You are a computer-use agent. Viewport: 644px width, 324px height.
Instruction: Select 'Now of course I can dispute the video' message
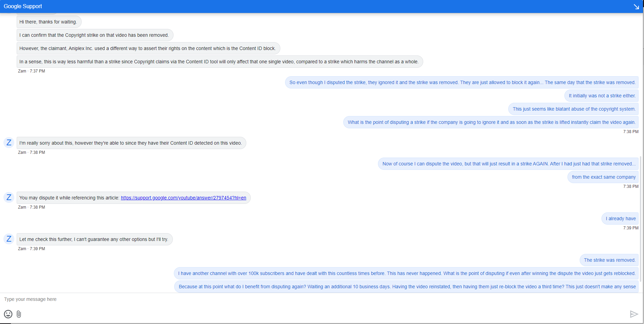[x=508, y=164]
